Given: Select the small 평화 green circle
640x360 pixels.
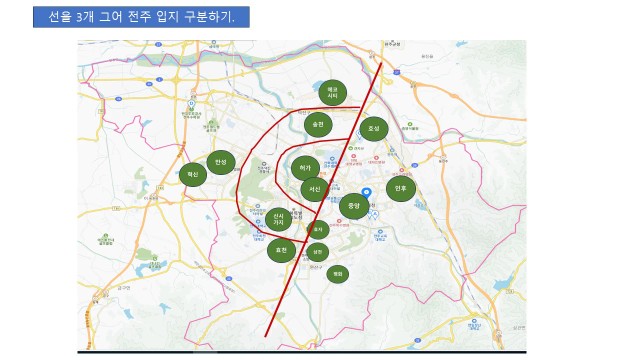Looking at the screenshot, I should coord(338,274).
